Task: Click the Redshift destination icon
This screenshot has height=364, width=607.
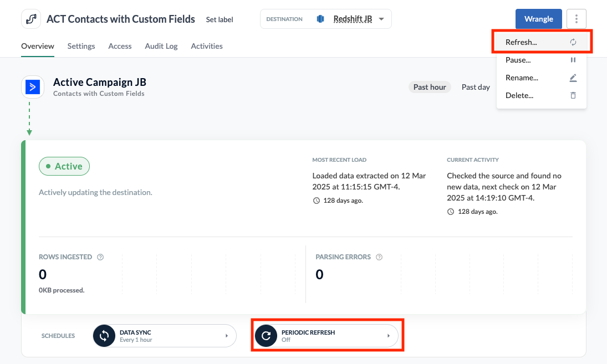Action: click(320, 19)
